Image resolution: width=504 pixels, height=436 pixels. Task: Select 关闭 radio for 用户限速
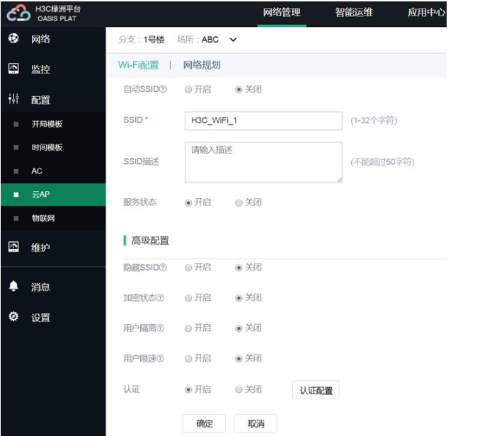[239, 359]
